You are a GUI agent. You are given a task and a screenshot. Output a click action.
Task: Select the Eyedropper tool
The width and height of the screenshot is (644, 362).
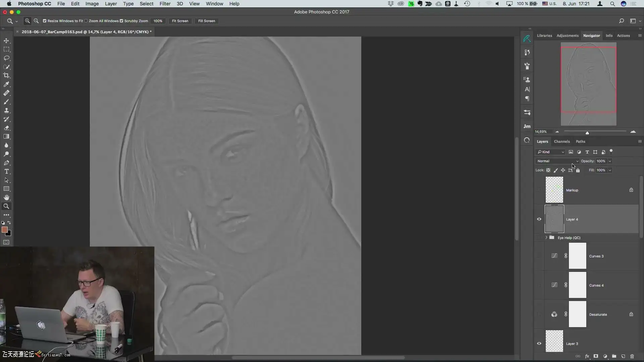tap(6, 84)
